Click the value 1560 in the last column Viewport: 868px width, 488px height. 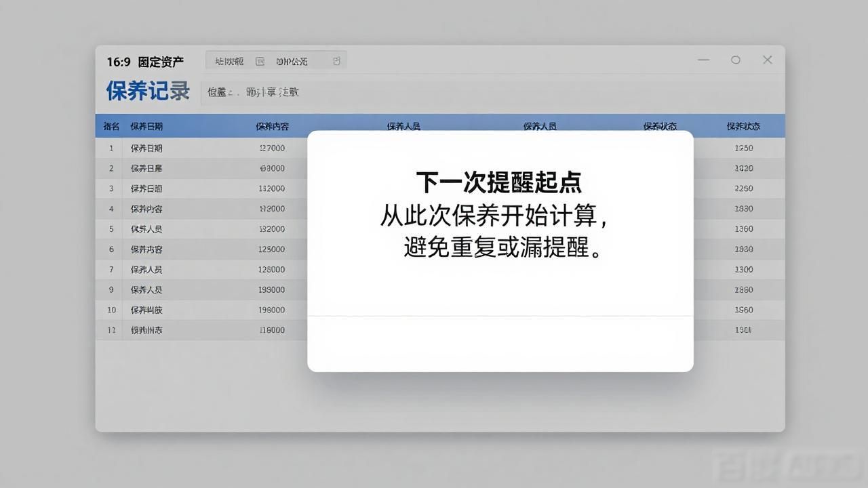click(744, 310)
